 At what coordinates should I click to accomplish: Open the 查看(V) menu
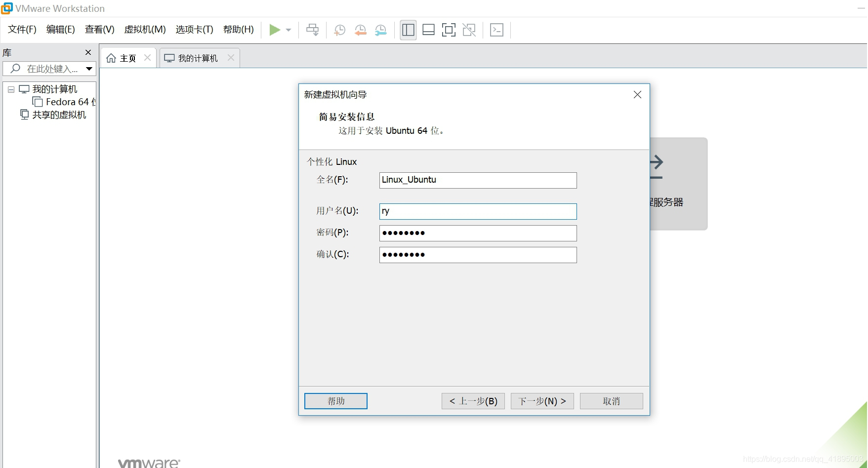[x=99, y=30]
